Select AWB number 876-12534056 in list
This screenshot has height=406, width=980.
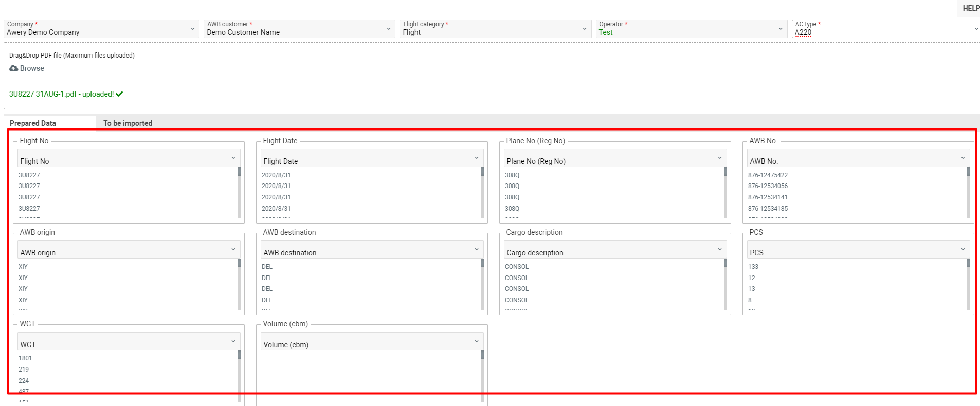pos(768,186)
